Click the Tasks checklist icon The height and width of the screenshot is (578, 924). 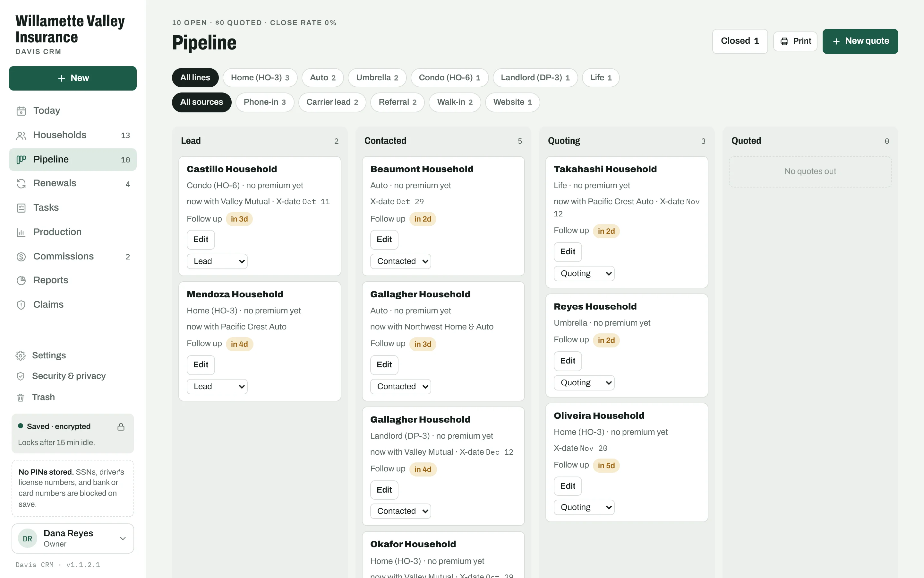coord(21,208)
